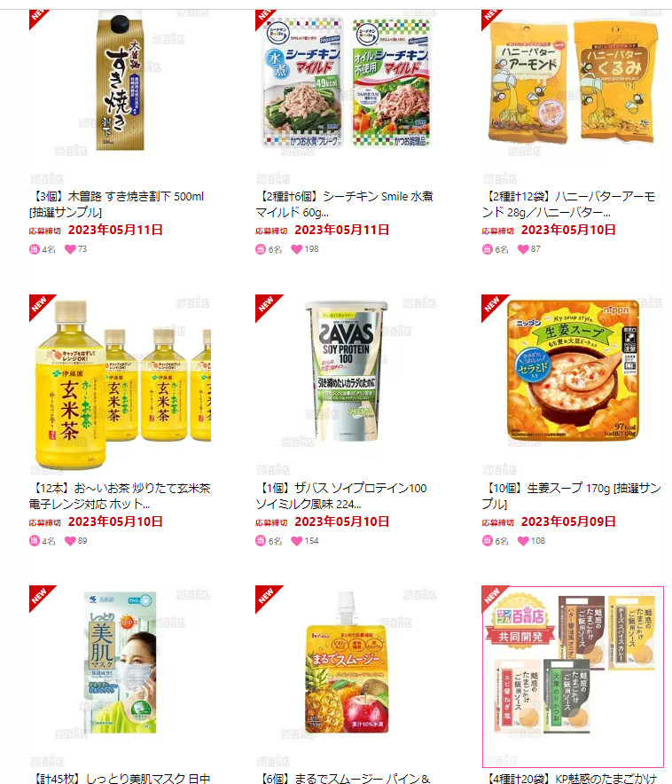Click crown icon under SAVAS protein listing
672x784 pixels.
tap(261, 540)
